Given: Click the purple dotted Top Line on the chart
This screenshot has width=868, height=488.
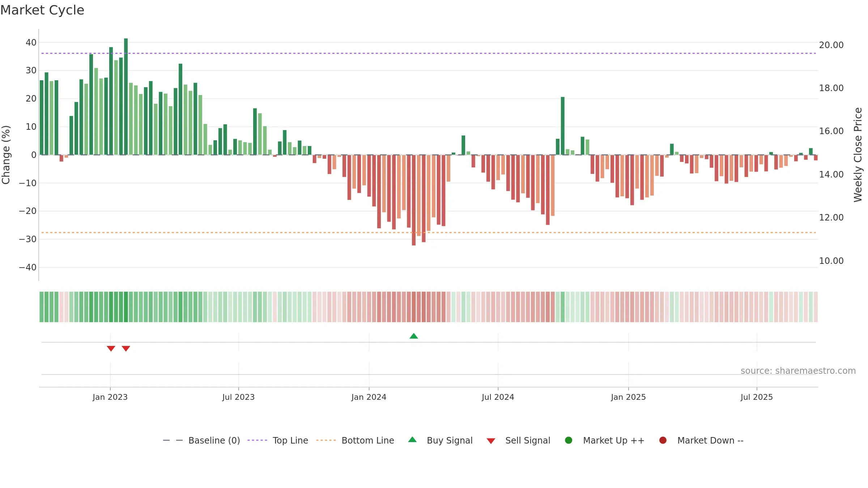Looking at the screenshot, I should pos(429,53).
